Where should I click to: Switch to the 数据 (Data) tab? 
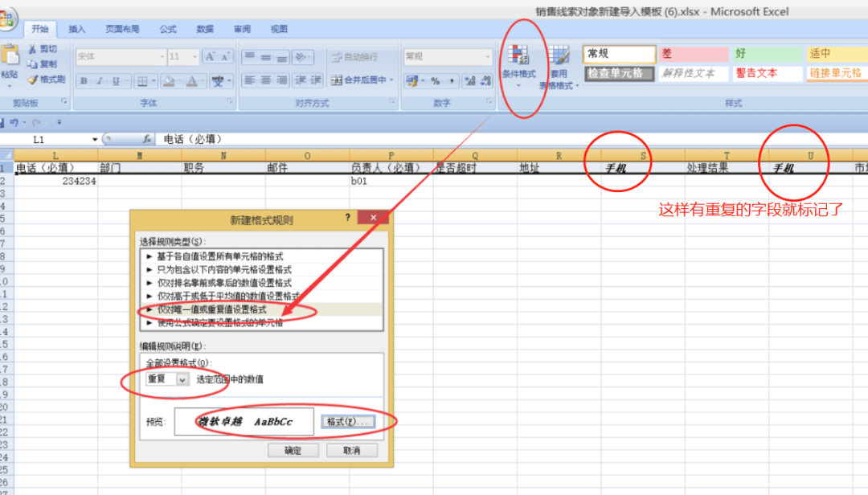pos(205,30)
